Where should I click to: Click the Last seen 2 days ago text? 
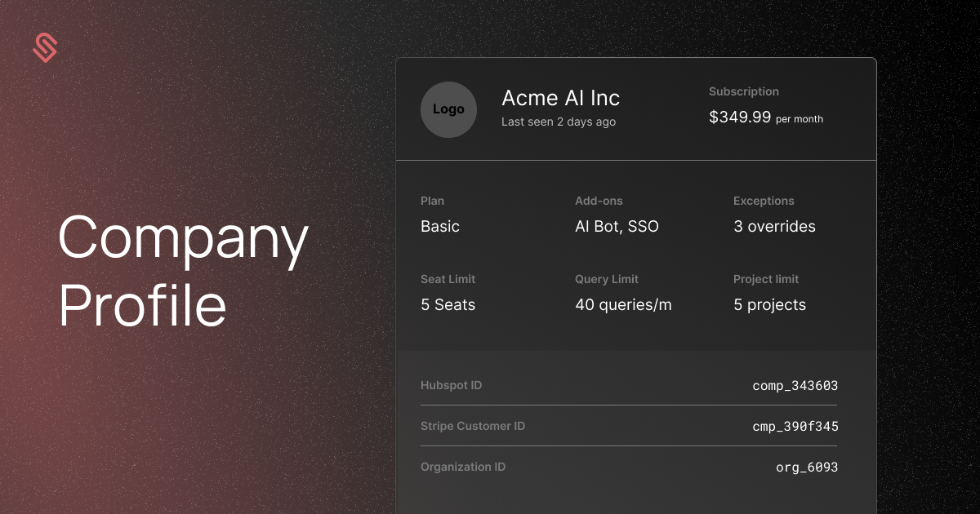pos(559,122)
